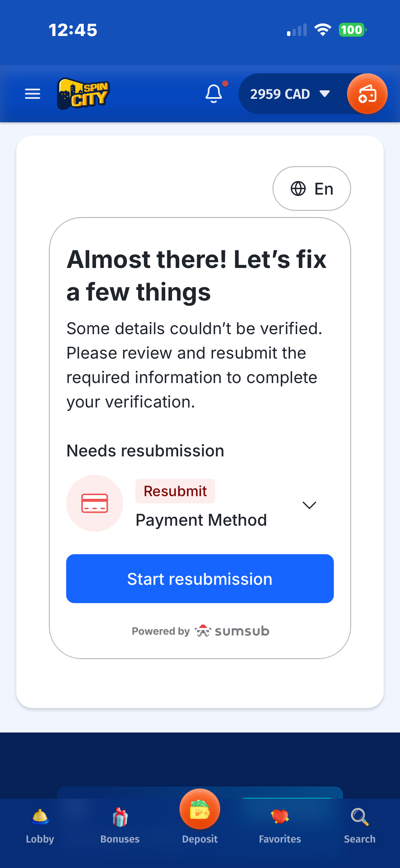The image size is (400, 868).
Task: Tap the battery indicator
Action: (x=352, y=30)
